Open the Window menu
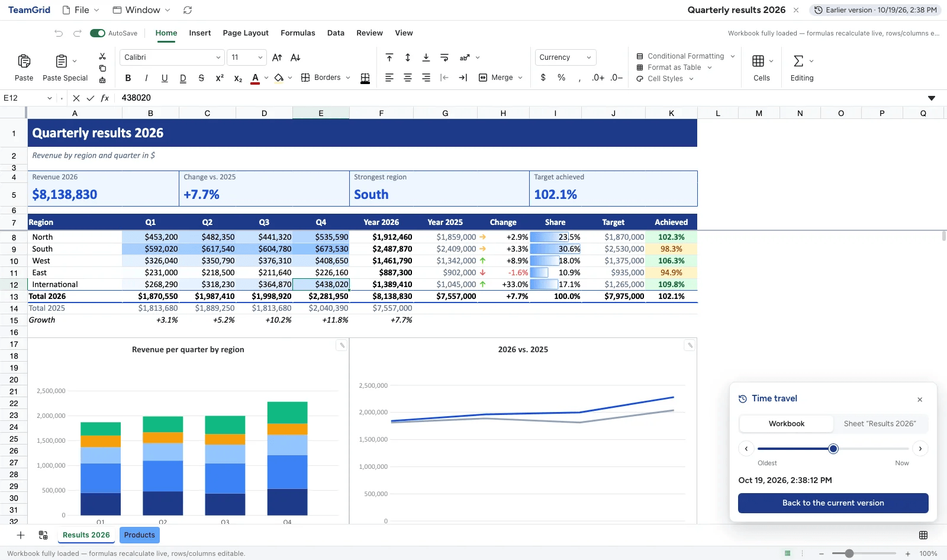Screen dimensions: 947x560 pos(141,10)
